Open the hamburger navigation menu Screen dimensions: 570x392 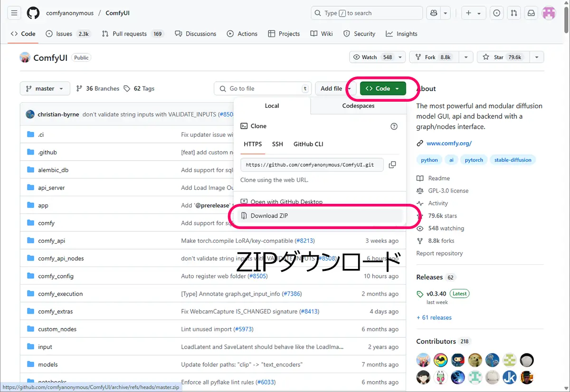(x=14, y=13)
